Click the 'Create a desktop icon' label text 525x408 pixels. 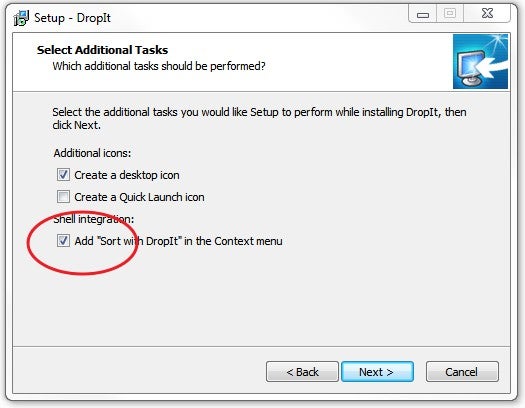coord(127,175)
